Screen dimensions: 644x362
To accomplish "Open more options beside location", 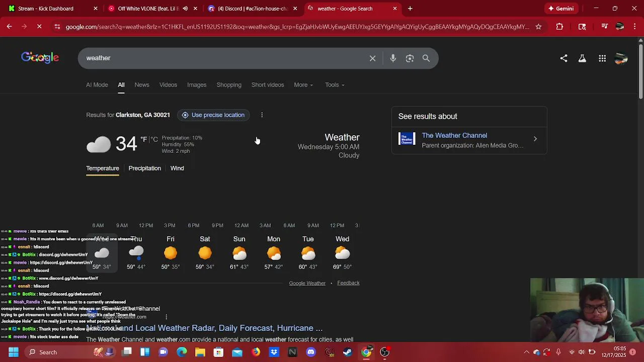I will (x=262, y=115).
